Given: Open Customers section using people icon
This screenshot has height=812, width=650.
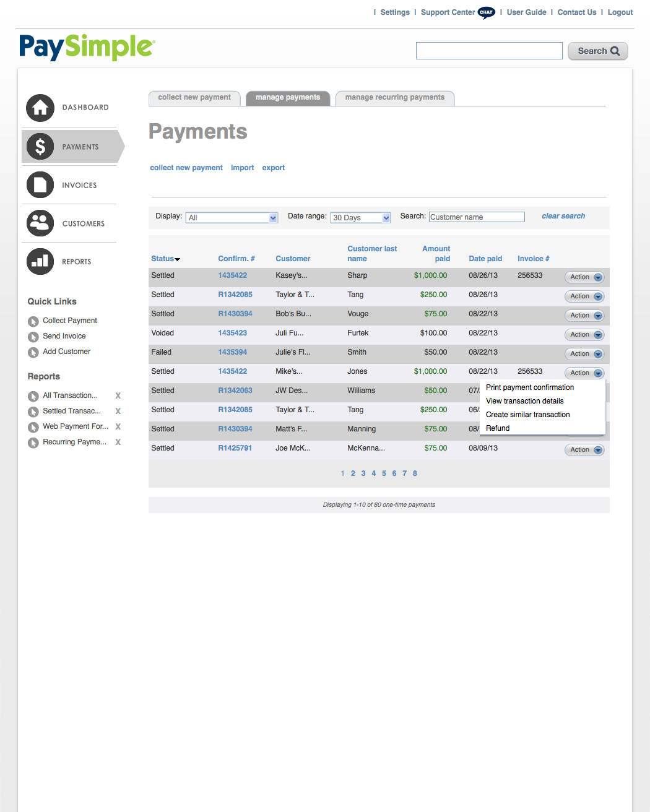Looking at the screenshot, I should tap(40, 223).
